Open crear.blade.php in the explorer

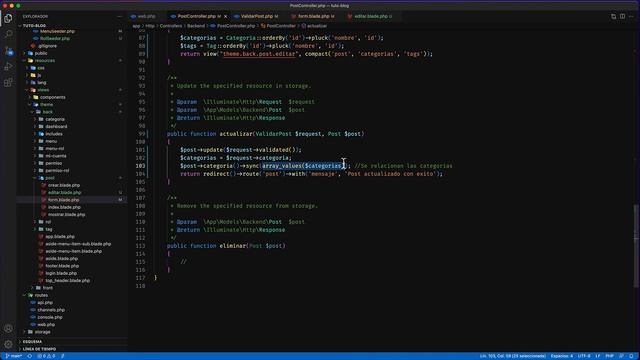click(x=64, y=185)
